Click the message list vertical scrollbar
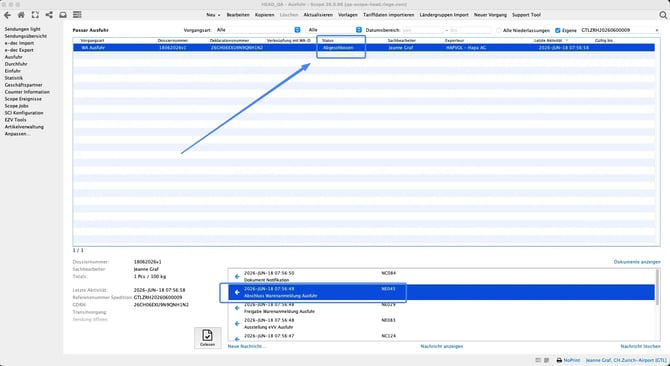Image resolution: width=670 pixels, height=366 pixels. coord(657,304)
